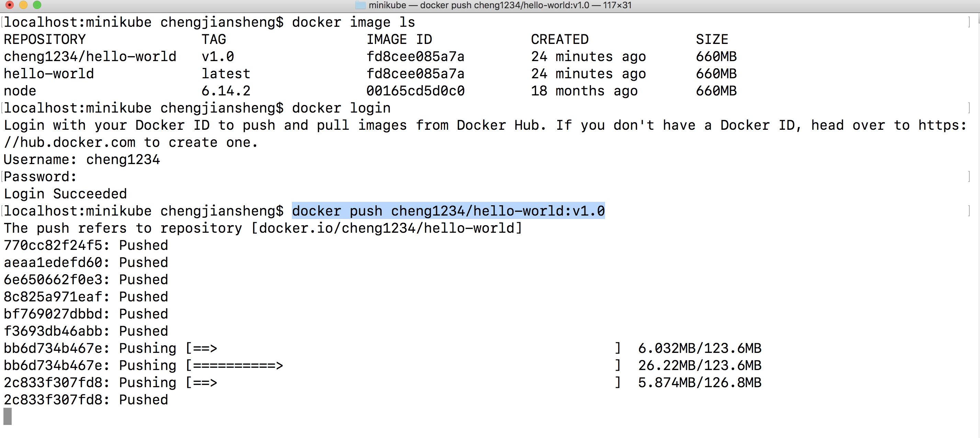Click the username cheng1234 after Username prompt
Screen dimensions: 980x438
123,160
